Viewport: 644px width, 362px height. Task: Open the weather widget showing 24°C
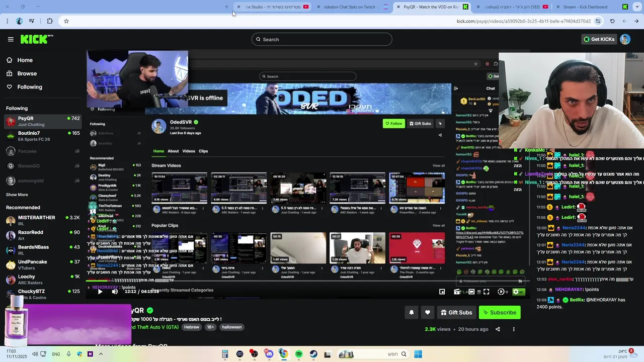[620, 354]
